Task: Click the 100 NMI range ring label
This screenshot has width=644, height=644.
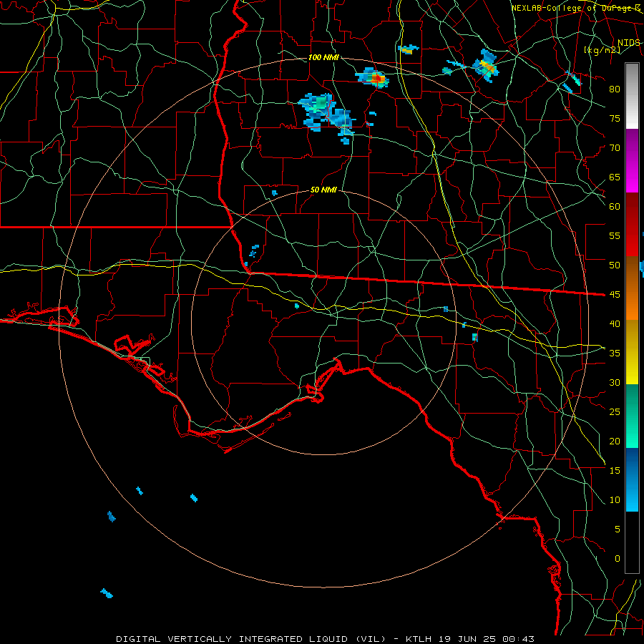Action: [x=323, y=57]
